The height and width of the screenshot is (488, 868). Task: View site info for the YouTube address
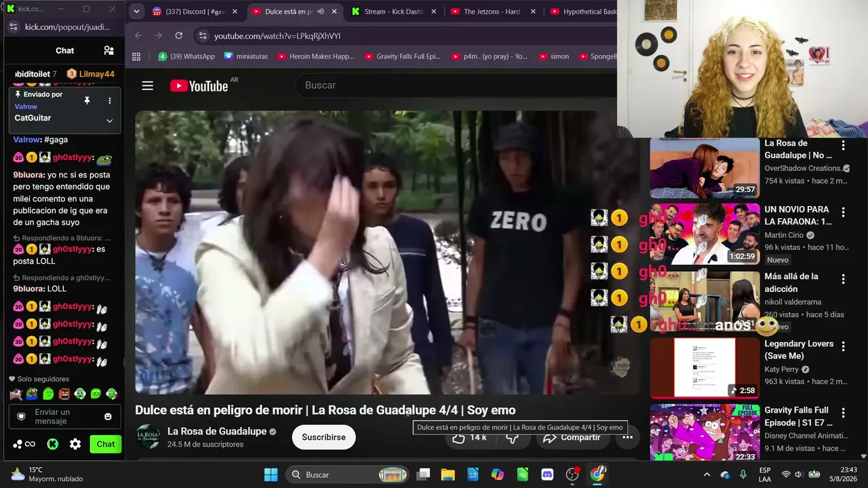[202, 36]
